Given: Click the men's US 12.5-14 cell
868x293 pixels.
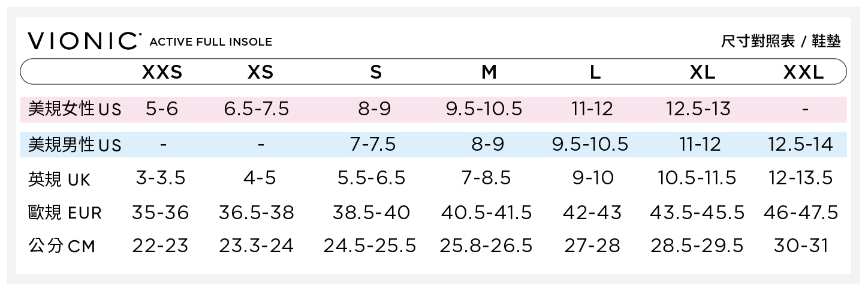Looking at the screenshot, I should [x=800, y=144].
